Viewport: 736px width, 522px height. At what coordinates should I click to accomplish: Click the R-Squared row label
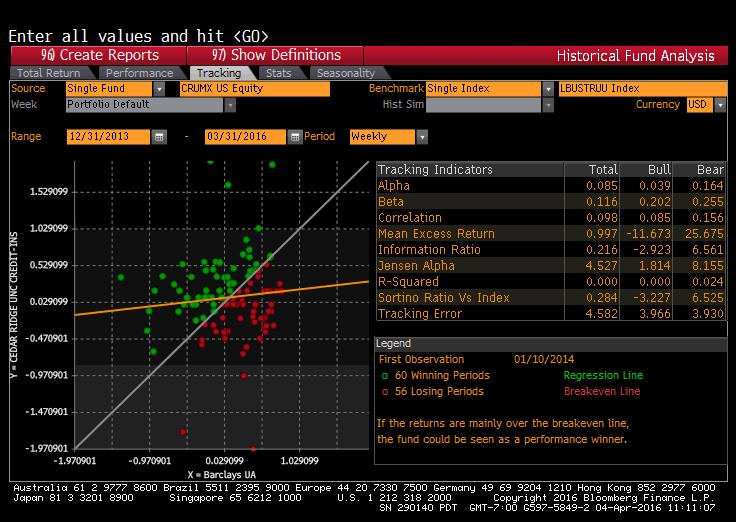pos(408,282)
